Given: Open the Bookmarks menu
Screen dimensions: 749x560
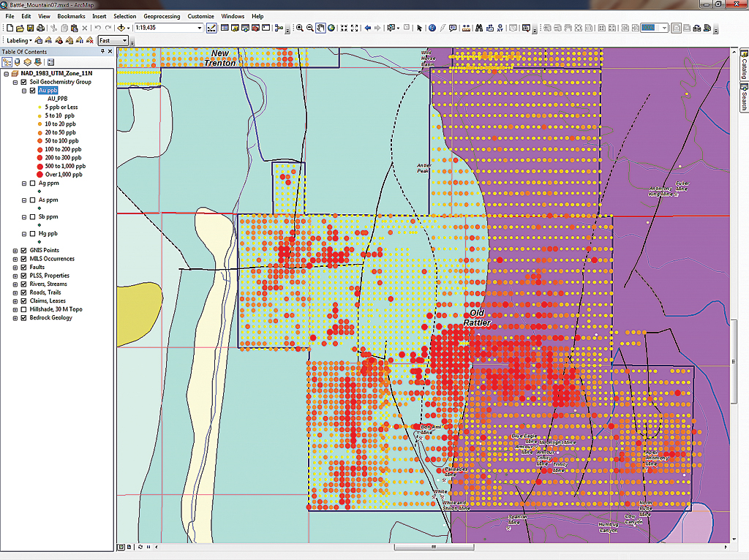Looking at the screenshot, I should (x=71, y=16).
